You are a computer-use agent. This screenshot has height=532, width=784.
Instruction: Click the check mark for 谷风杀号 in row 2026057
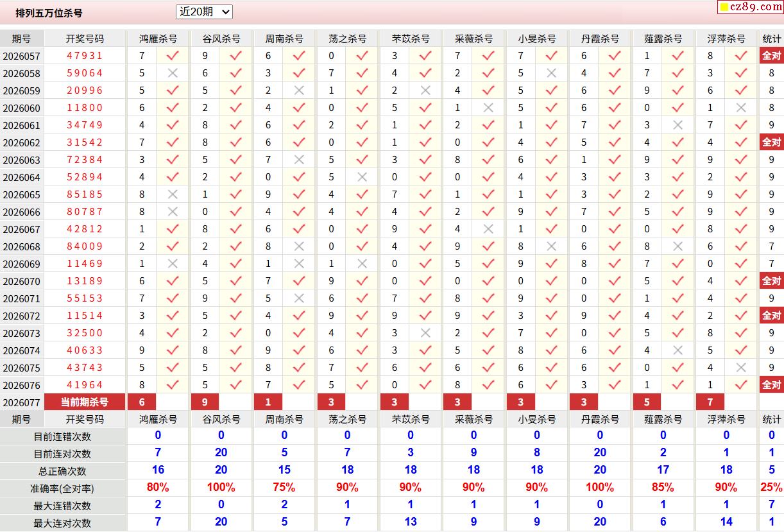pyautogui.click(x=235, y=56)
